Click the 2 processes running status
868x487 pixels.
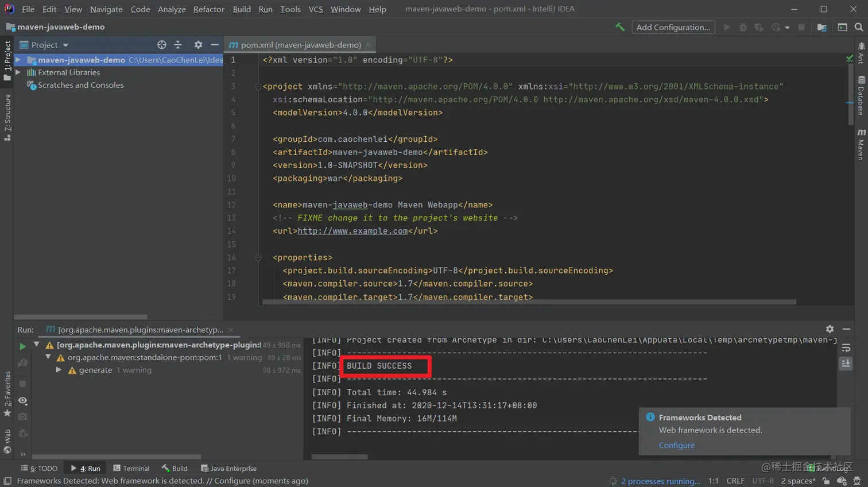(x=661, y=481)
